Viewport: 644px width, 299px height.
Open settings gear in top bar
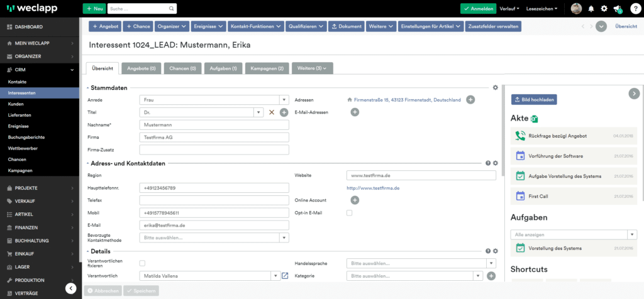click(604, 9)
